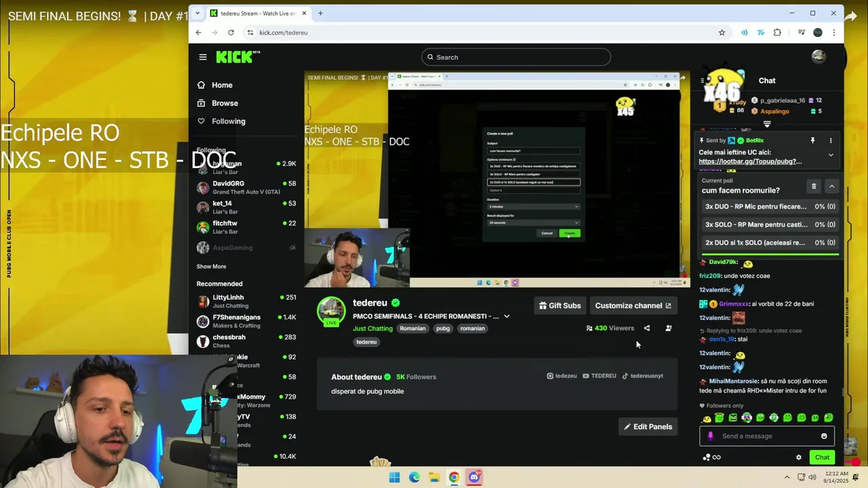868x488 pixels.
Task: Click the pubg tag
Action: coord(443,329)
